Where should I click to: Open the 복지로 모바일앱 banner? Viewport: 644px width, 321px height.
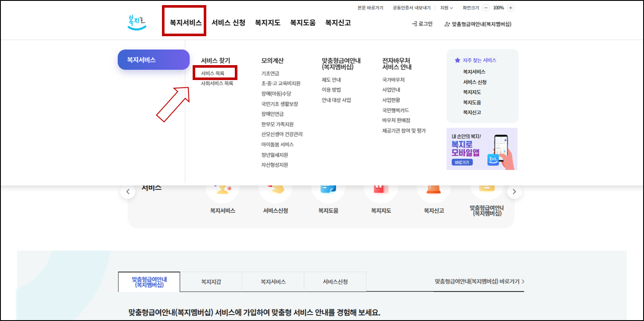482,149
